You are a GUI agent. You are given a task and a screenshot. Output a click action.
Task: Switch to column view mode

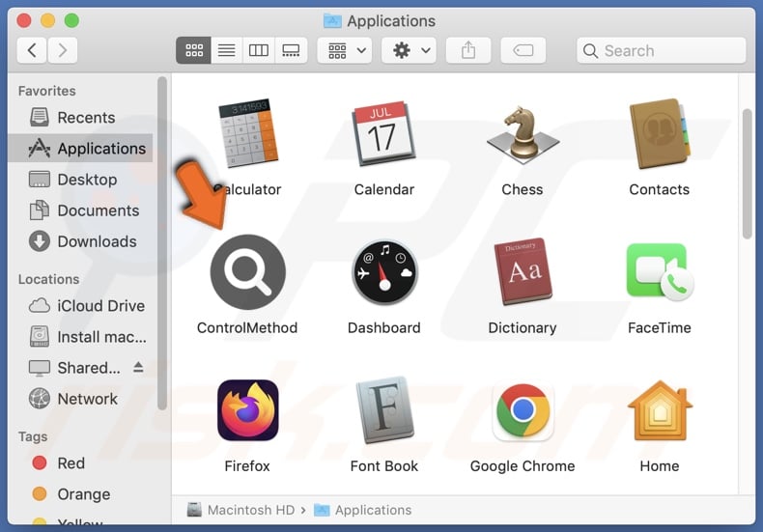click(x=259, y=50)
